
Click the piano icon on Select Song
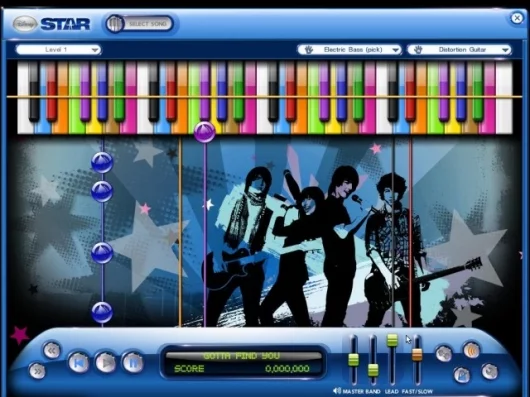pyautogui.click(x=115, y=24)
